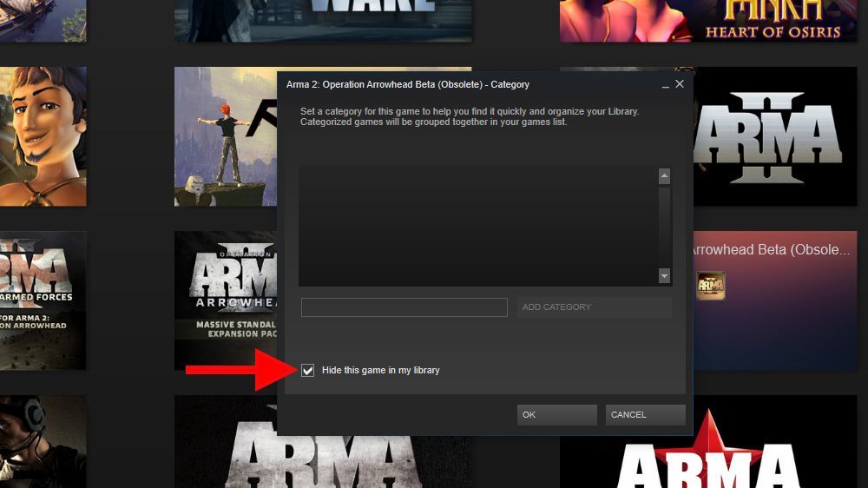Image resolution: width=868 pixels, height=488 pixels.
Task: Focus the new category name field
Action: tap(404, 307)
